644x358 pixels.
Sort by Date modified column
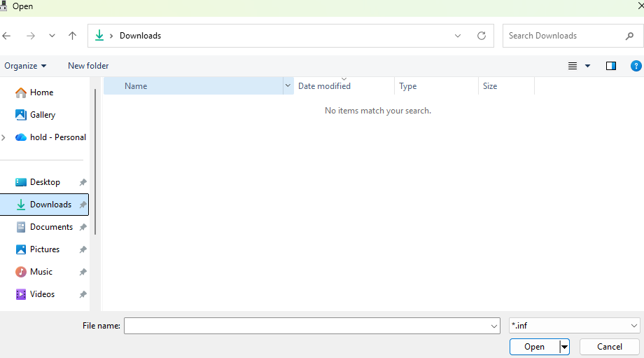[344, 86]
